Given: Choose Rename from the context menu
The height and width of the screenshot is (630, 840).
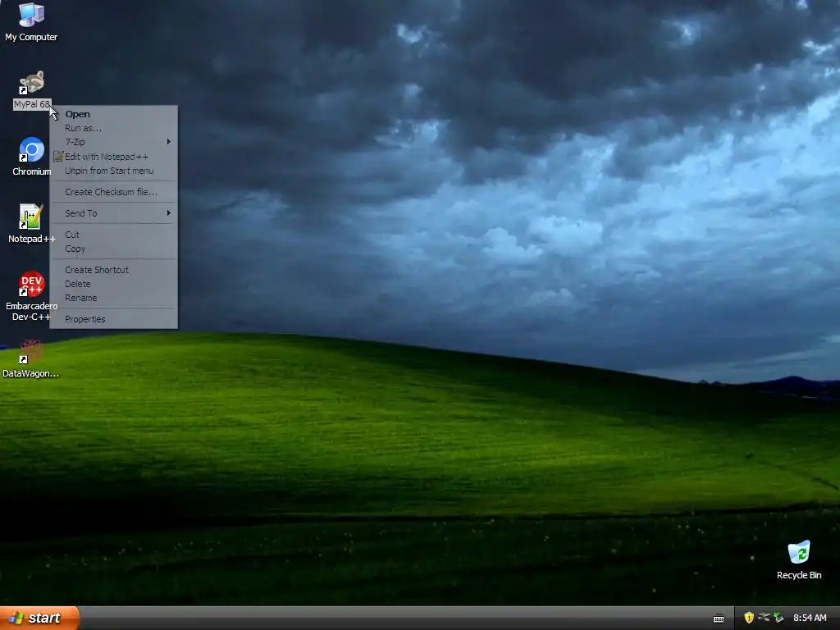Looking at the screenshot, I should coord(113,298).
